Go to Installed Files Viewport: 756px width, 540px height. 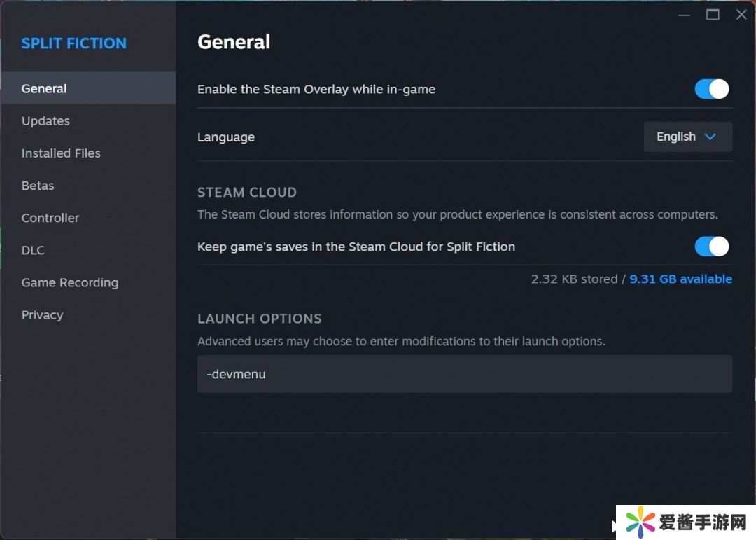click(x=61, y=153)
